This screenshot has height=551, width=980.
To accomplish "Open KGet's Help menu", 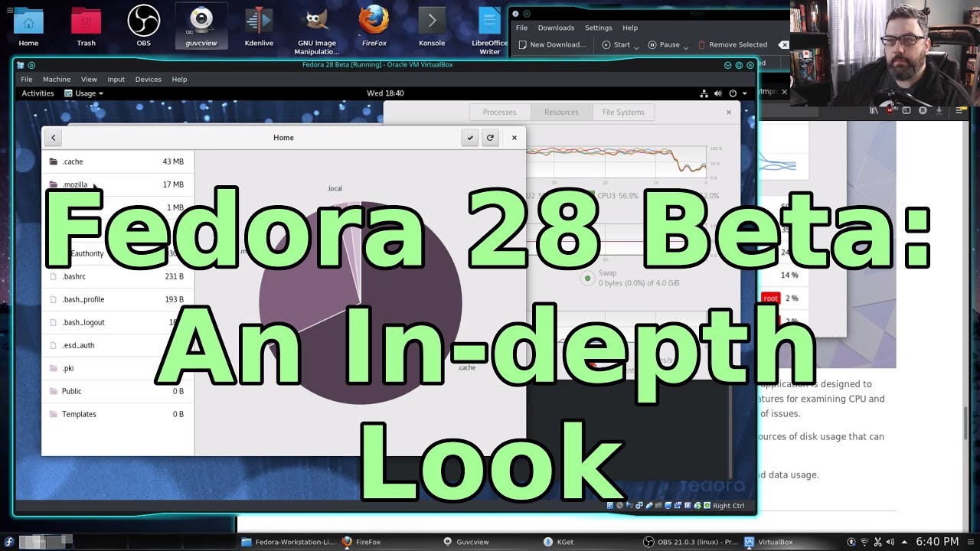I will point(630,28).
